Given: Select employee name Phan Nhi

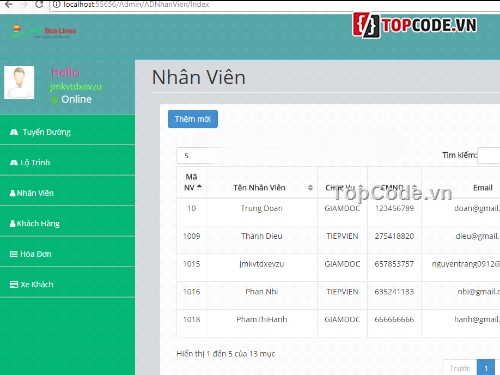Looking at the screenshot, I should [x=262, y=292].
